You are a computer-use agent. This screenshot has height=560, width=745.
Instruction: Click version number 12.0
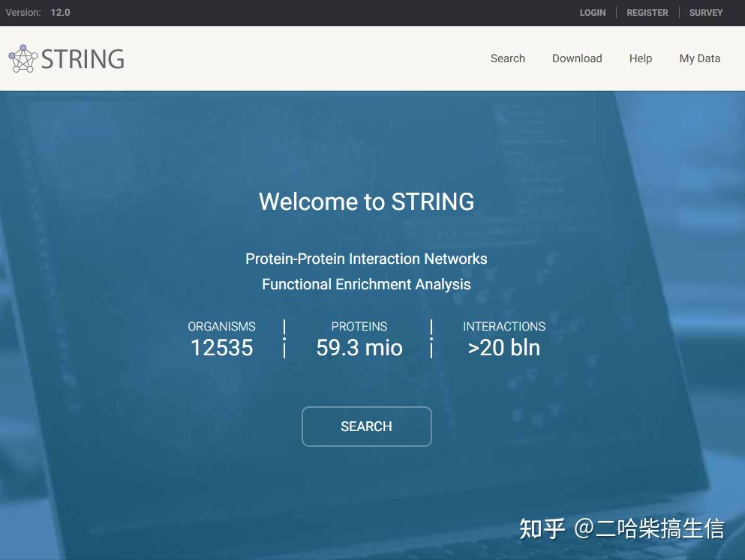click(x=60, y=13)
